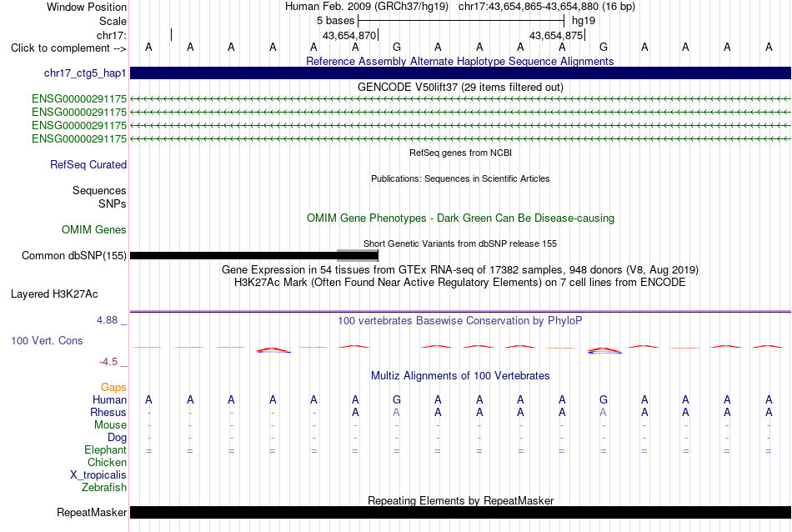Open the RefSeq Curated track label
The image size is (792, 532).
(x=88, y=165)
